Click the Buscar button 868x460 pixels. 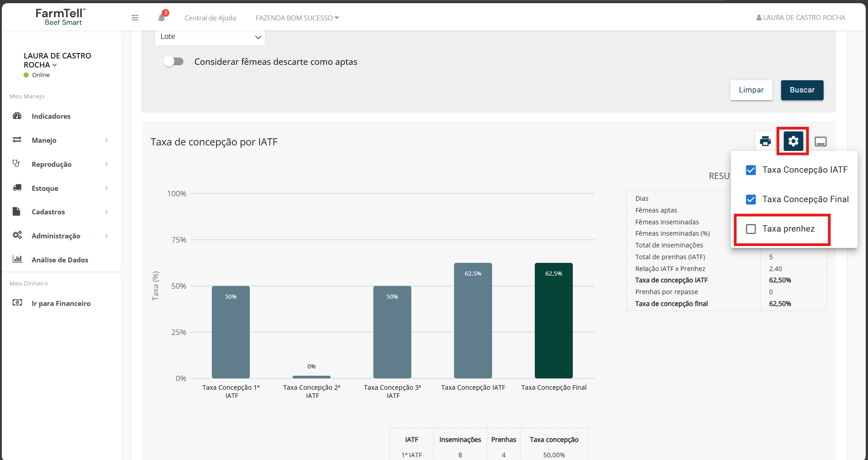click(802, 90)
